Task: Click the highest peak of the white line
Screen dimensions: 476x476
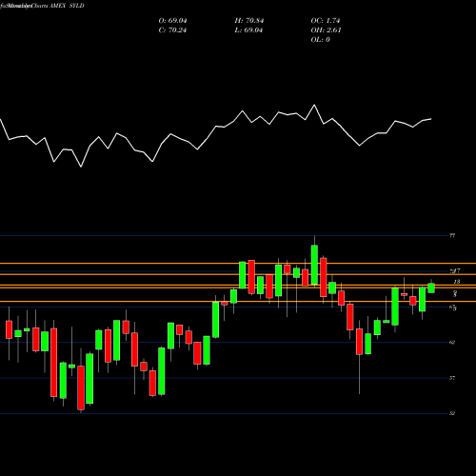Action: [314, 105]
